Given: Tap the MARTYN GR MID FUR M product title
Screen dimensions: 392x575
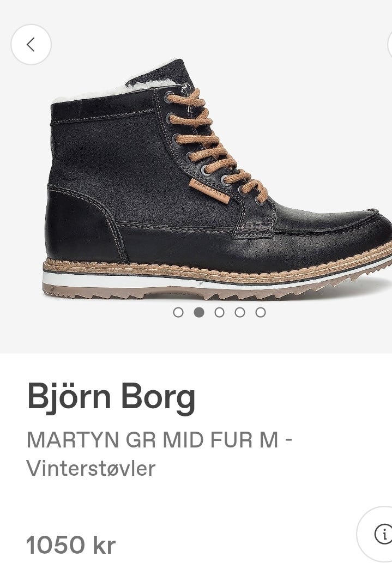Looking at the screenshot, I should click(x=153, y=439).
